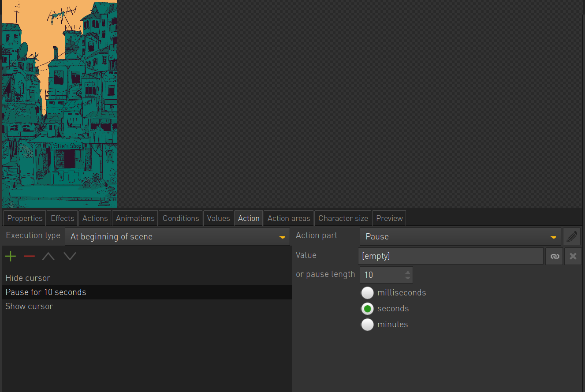Viewport: 585px width, 392px height.
Task: Switch to the Values tab
Action: [x=219, y=218]
